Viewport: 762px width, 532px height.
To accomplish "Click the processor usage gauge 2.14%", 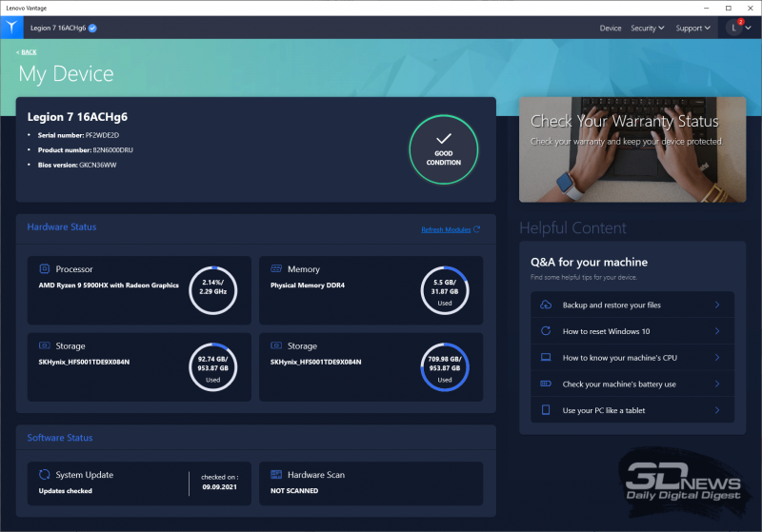I will click(x=212, y=290).
